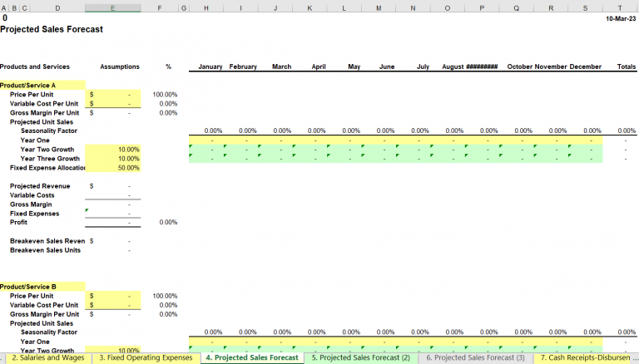Viewport: 639px width, 364px height.
Task: Open the Fixed Operating Expenses tab
Action: tap(145, 357)
